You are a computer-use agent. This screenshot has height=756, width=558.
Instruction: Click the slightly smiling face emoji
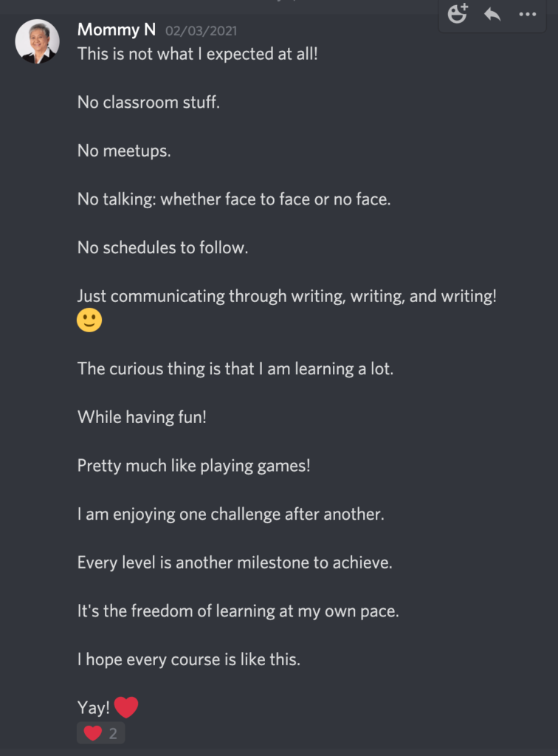tap(89, 320)
